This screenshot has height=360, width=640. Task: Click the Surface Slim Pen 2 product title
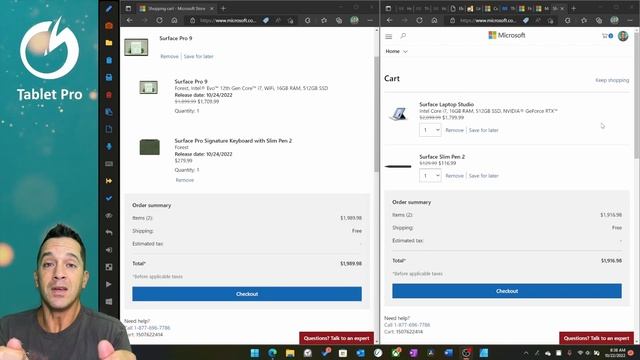pos(442,157)
